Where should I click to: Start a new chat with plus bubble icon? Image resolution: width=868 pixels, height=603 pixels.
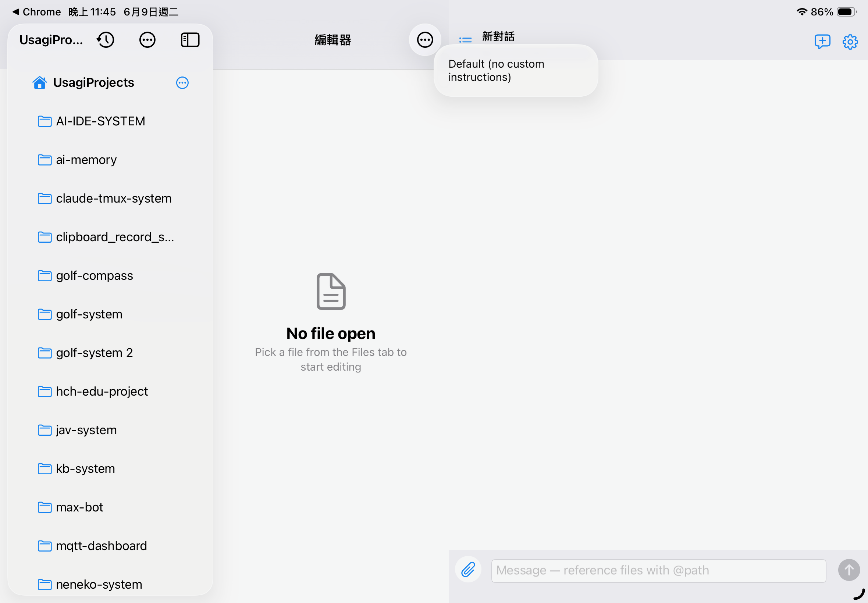click(x=822, y=41)
